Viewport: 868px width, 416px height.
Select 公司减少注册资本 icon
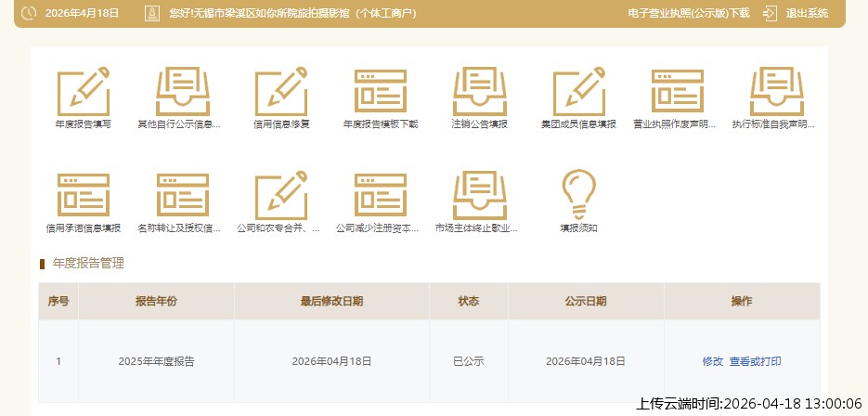(x=381, y=195)
